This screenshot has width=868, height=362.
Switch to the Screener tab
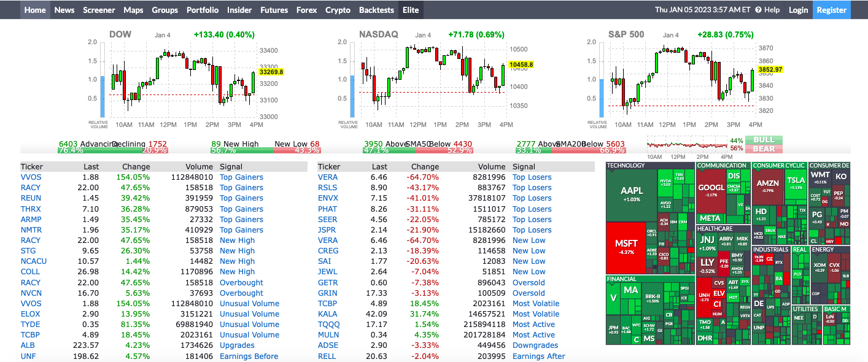tap(98, 10)
